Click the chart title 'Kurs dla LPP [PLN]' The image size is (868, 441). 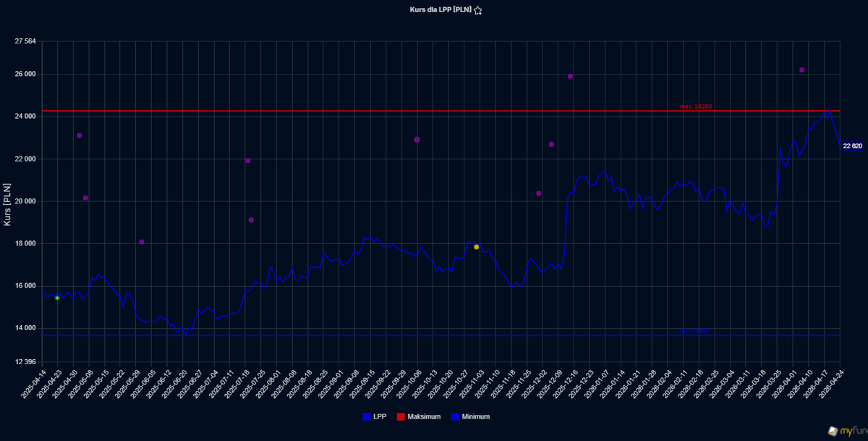440,10
